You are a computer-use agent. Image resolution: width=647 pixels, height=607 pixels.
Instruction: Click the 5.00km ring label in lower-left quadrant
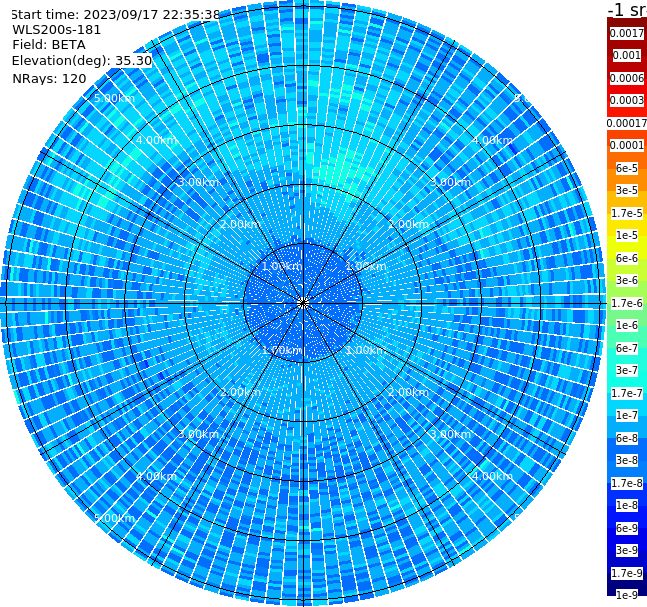coord(115,518)
